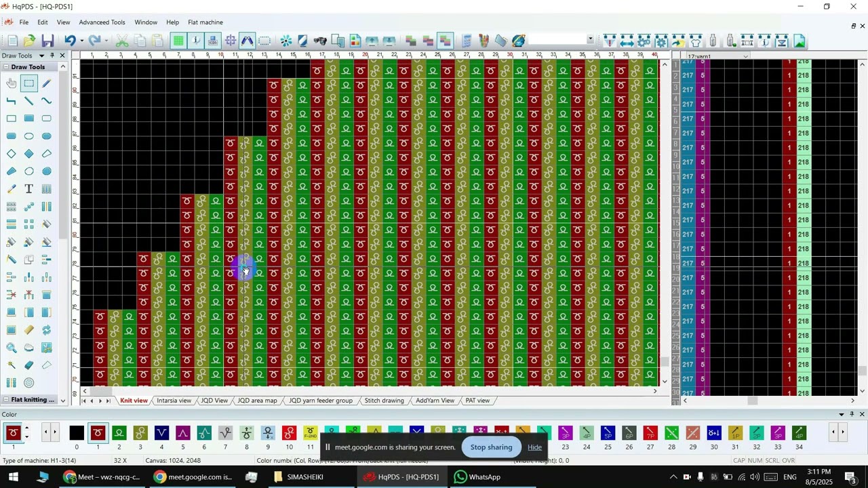Select the rectangle selection tool
This screenshot has height=488, width=868.
(x=29, y=83)
